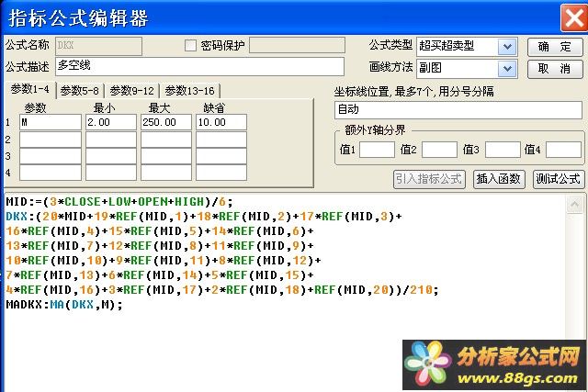Image resolution: width=588 pixels, height=392 pixels.
Task: Click the 值2 input field
Action: click(439, 150)
